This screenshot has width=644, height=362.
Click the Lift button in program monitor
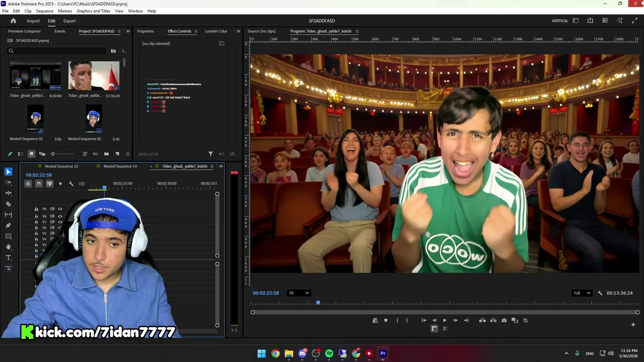[482, 320]
